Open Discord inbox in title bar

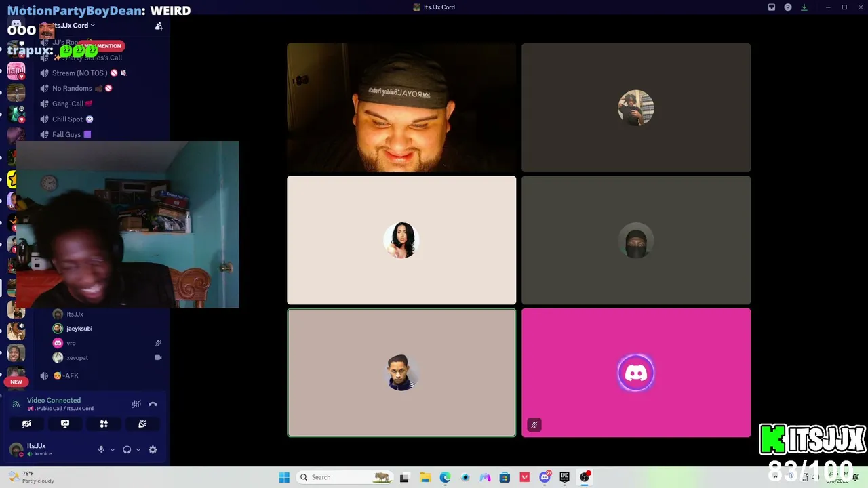pos(772,7)
